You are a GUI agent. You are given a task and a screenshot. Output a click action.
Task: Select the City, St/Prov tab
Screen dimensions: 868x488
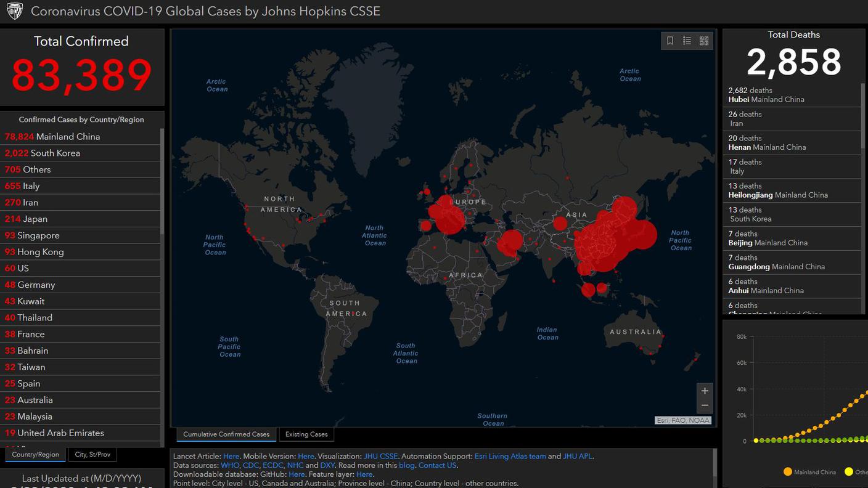pyautogui.click(x=92, y=455)
